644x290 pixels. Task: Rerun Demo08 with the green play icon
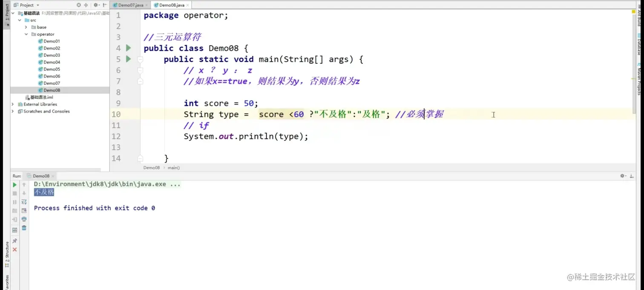(x=14, y=185)
